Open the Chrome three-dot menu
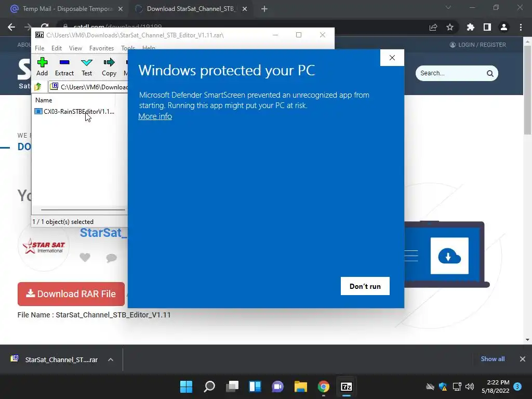 click(x=521, y=27)
